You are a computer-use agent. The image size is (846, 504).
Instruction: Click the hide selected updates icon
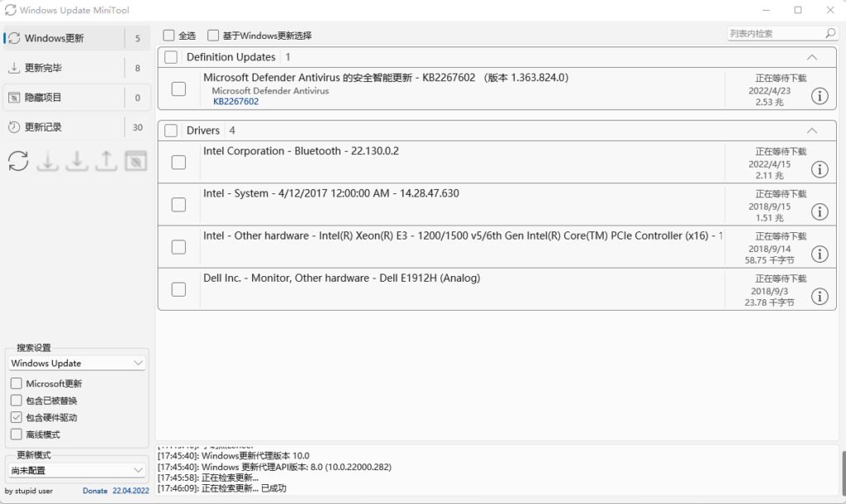point(136,161)
